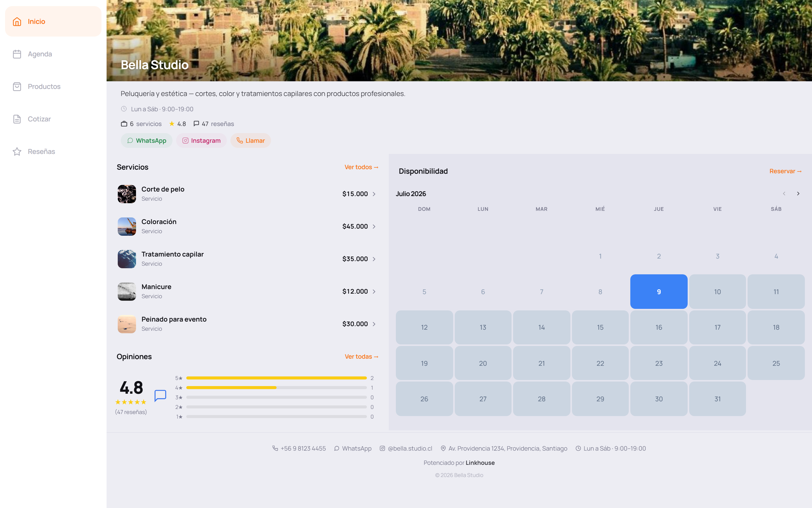
Task: Click the $45.000 price
Action: [355, 227]
